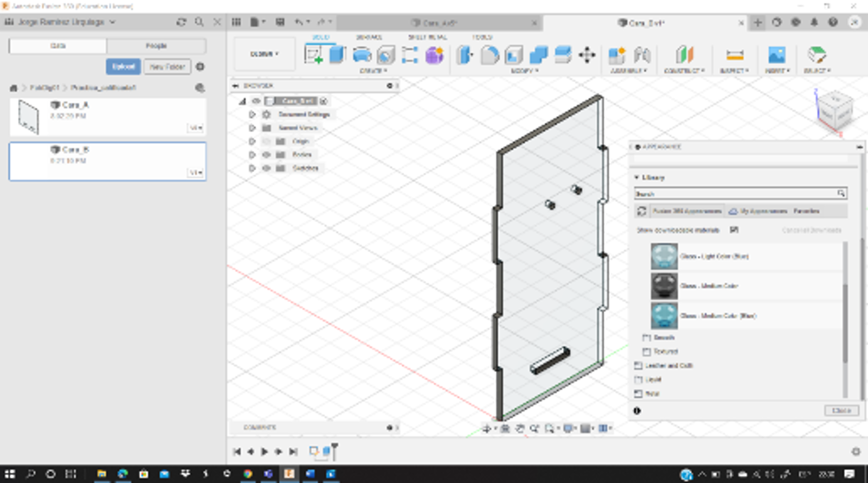
Task: Select the New Component tool
Action: click(x=617, y=55)
